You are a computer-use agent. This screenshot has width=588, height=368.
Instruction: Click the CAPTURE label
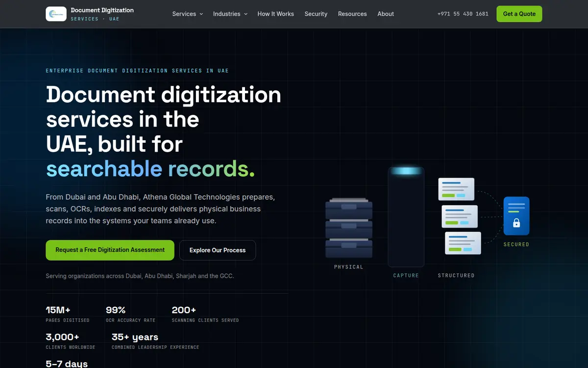click(x=406, y=276)
